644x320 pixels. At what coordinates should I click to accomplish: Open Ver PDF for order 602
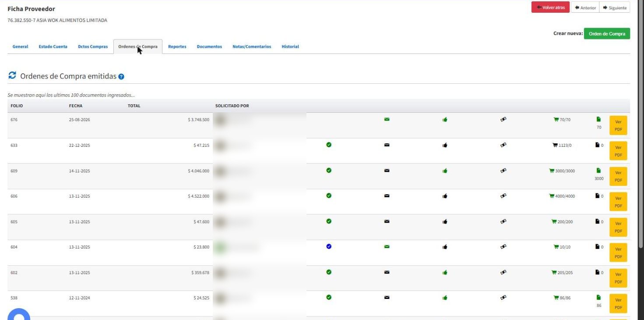(618, 278)
